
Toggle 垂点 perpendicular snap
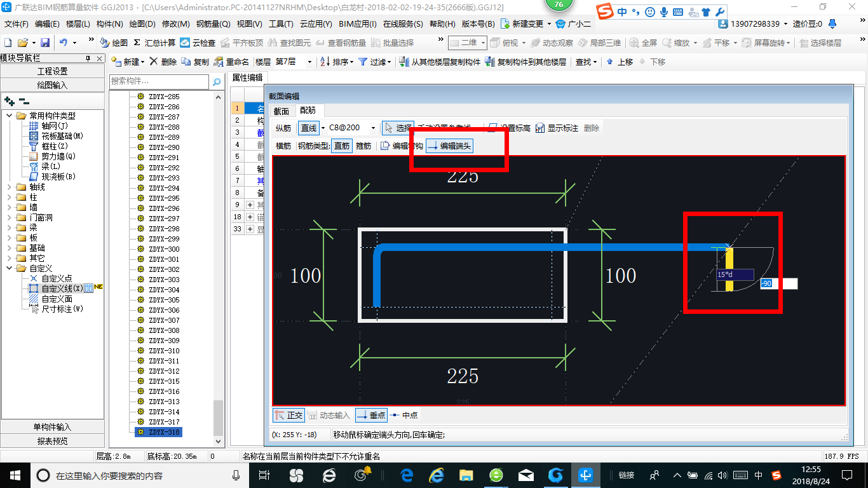pos(371,415)
